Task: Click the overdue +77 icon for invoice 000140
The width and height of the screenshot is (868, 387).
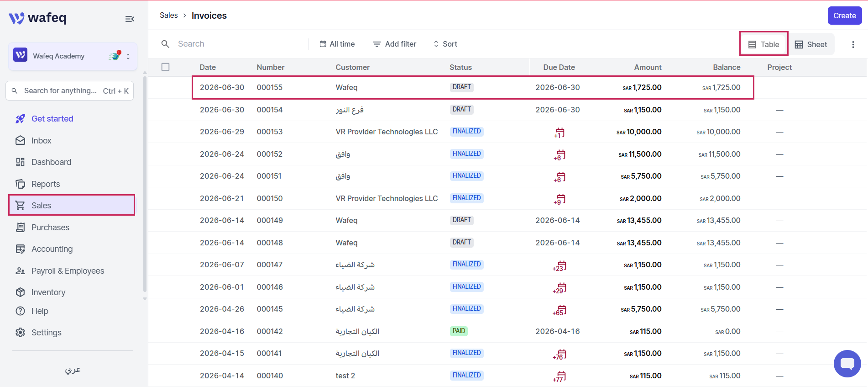Action: [x=559, y=376]
